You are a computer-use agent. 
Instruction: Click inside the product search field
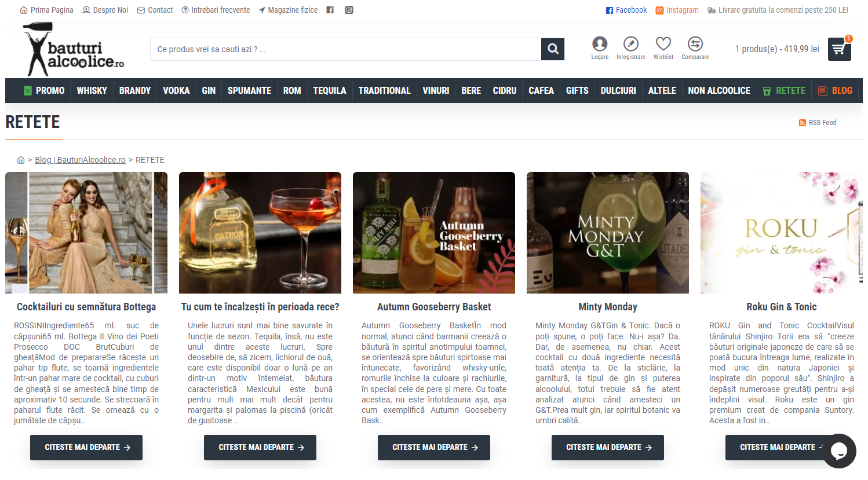tap(345, 49)
